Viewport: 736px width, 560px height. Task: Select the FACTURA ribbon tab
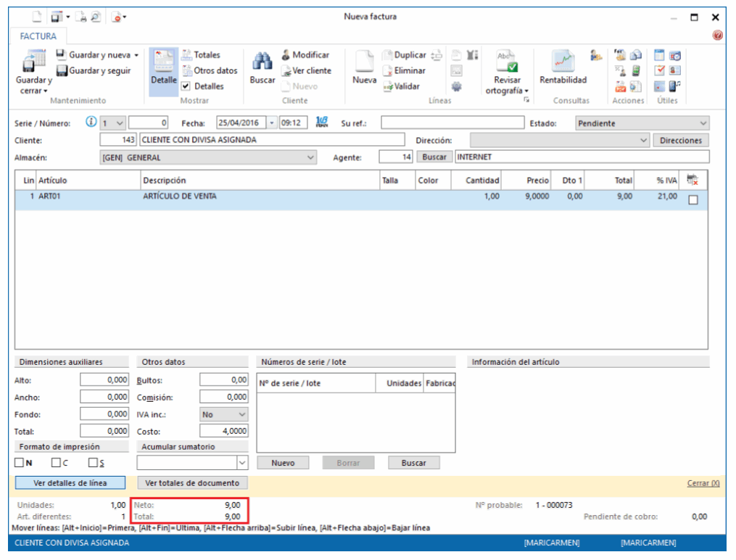(x=39, y=36)
